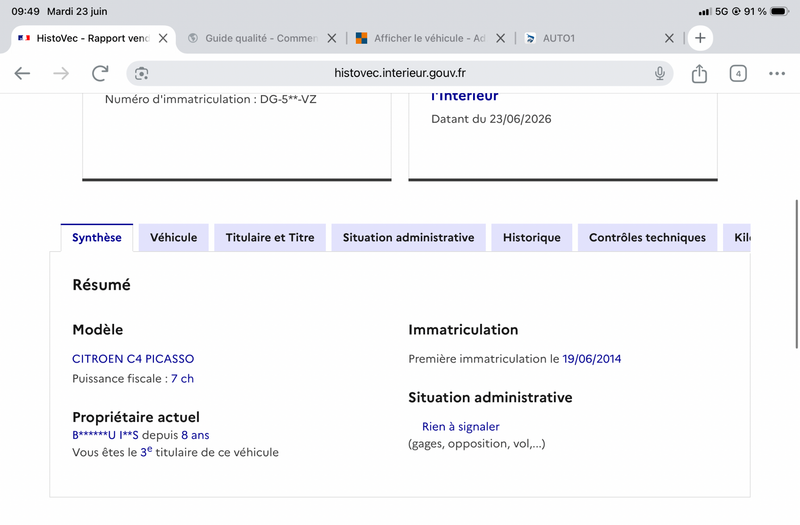Close the Guide qualité tab
The image size is (800, 525).
[332, 38]
